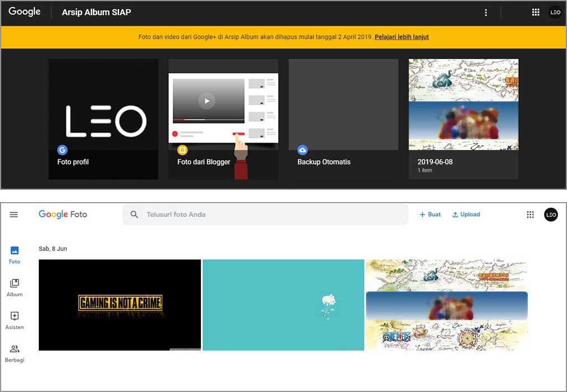Open the three-dot options menu in Arsip Album
567x392 pixels.
pos(486,12)
